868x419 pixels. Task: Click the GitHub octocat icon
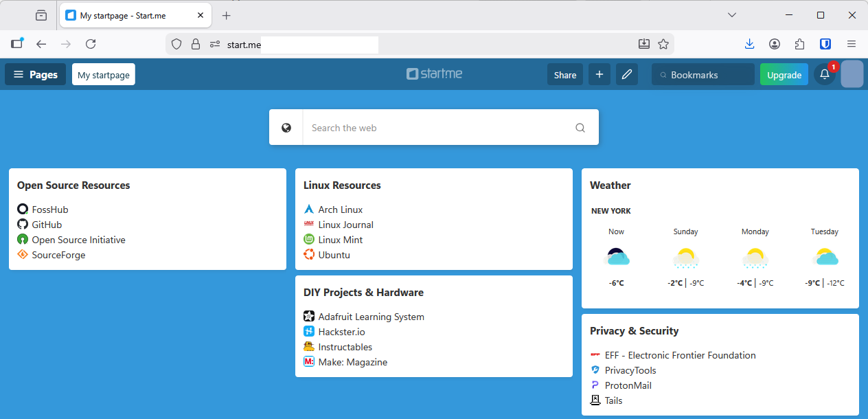click(23, 225)
